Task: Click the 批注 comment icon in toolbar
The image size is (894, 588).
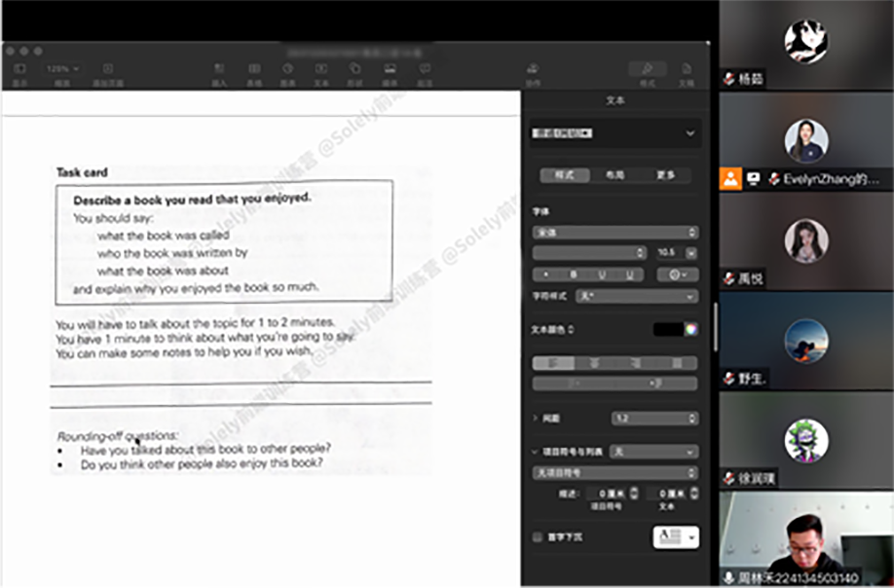Action: click(425, 69)
